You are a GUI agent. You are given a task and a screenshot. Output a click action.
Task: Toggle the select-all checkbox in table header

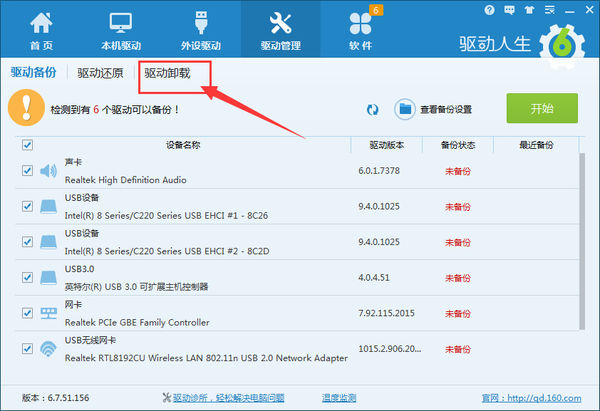(x=27, y=145)
